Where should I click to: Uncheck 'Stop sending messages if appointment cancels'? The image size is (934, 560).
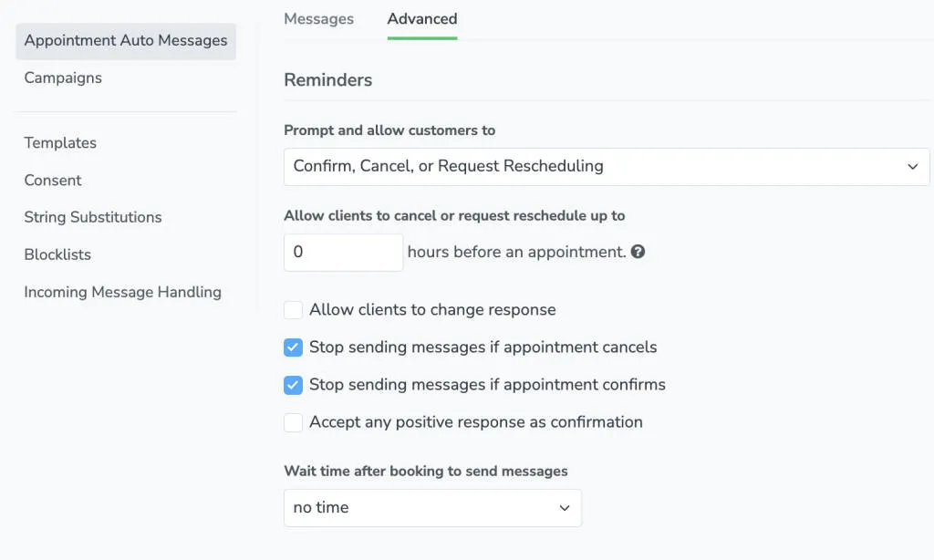tap(293, 347)
